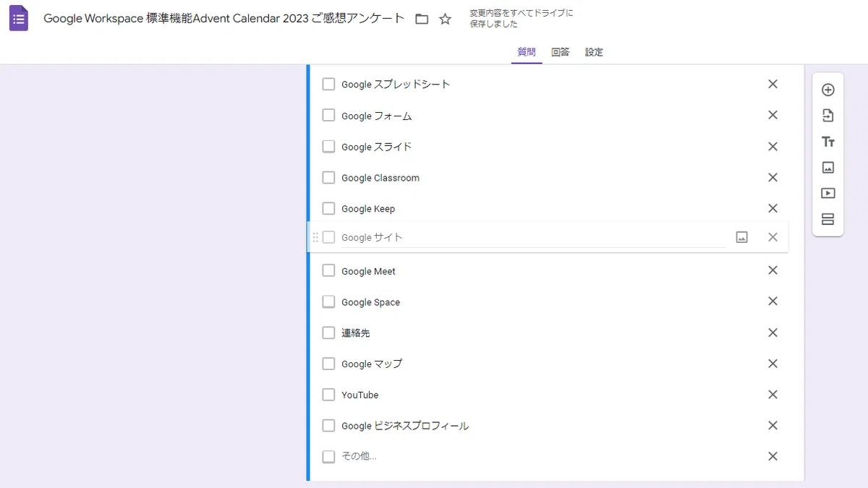
Task: Toggle the YouTube checkbox
Action: click(x=328, y=395)
